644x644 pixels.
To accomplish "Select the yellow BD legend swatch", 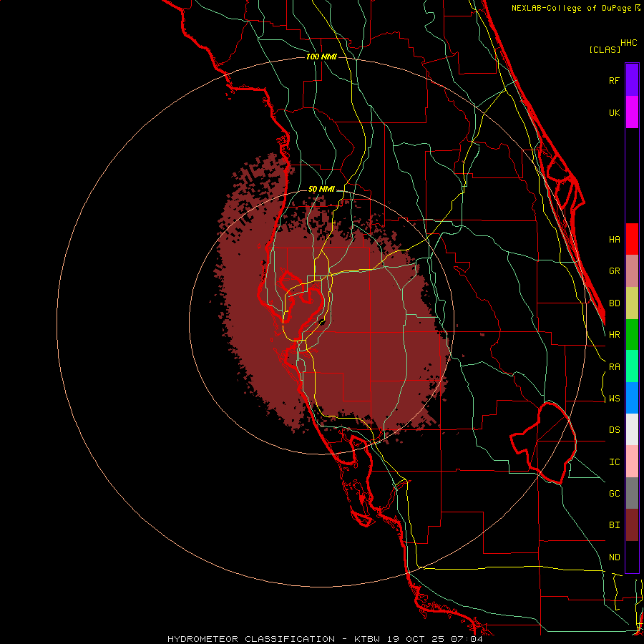I will pyautogui.click(x=632, y=303).
